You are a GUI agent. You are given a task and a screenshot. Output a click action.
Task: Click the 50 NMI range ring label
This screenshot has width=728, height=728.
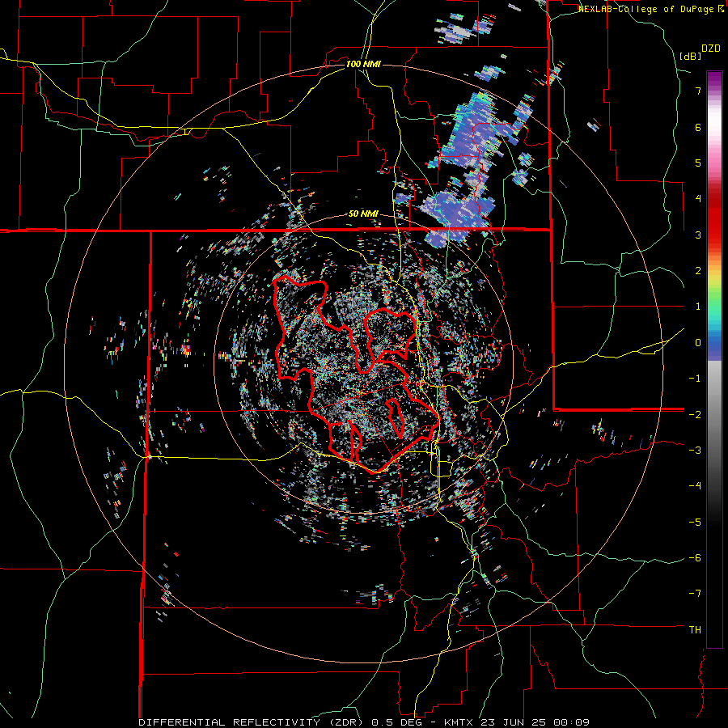363,214
